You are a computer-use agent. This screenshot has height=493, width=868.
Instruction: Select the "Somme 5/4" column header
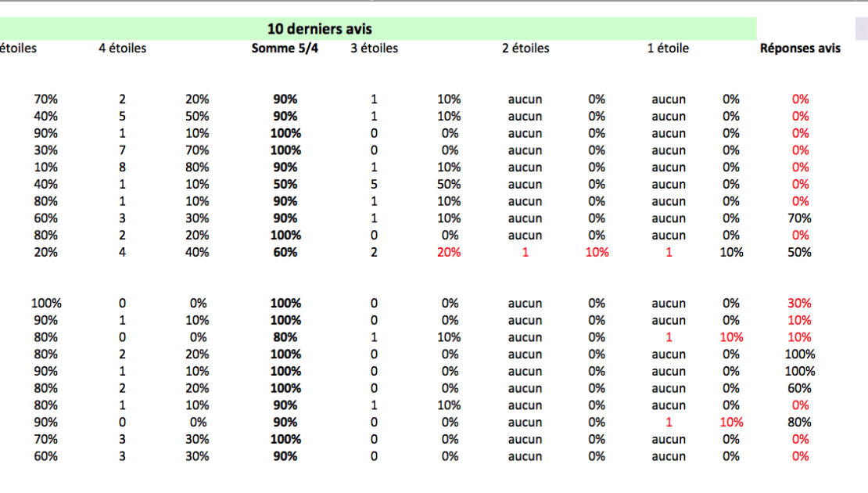[285, 49]
